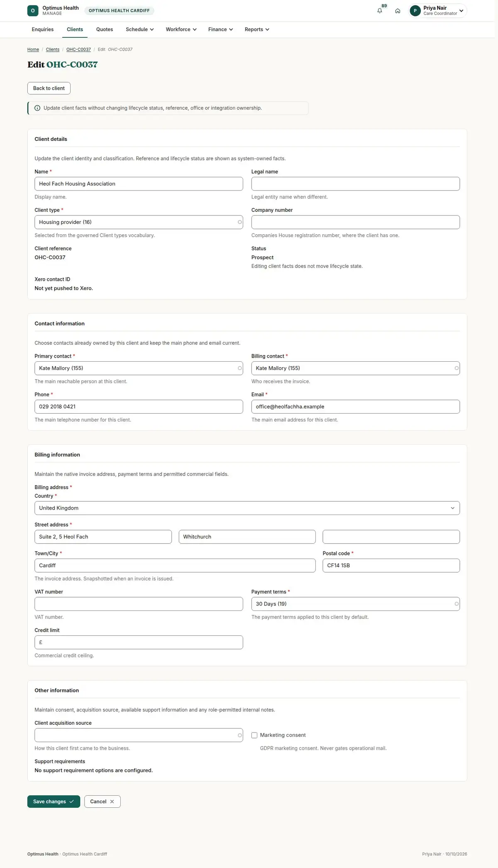Click the info icon in the notice banner
Viewport: 498px width, 868px height.
37,108
